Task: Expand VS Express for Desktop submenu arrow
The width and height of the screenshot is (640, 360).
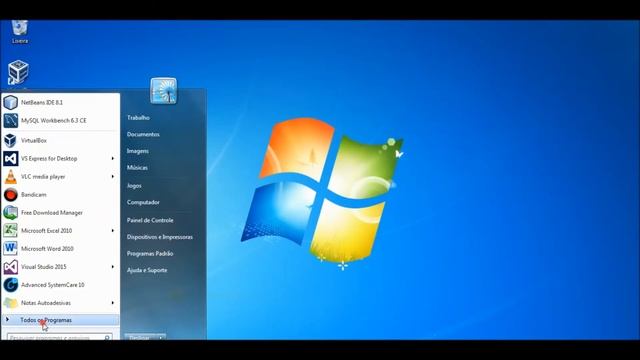Action: point(113,158)
